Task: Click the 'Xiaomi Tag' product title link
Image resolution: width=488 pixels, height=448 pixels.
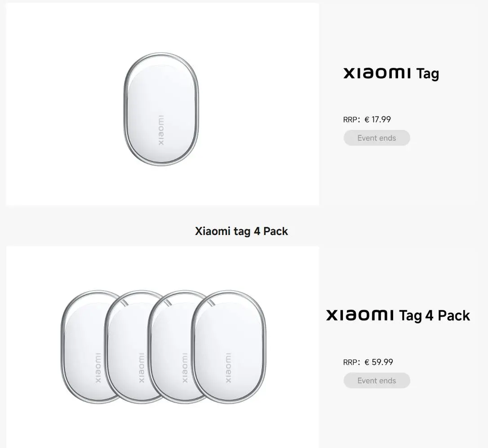Action: click(391, 73)
